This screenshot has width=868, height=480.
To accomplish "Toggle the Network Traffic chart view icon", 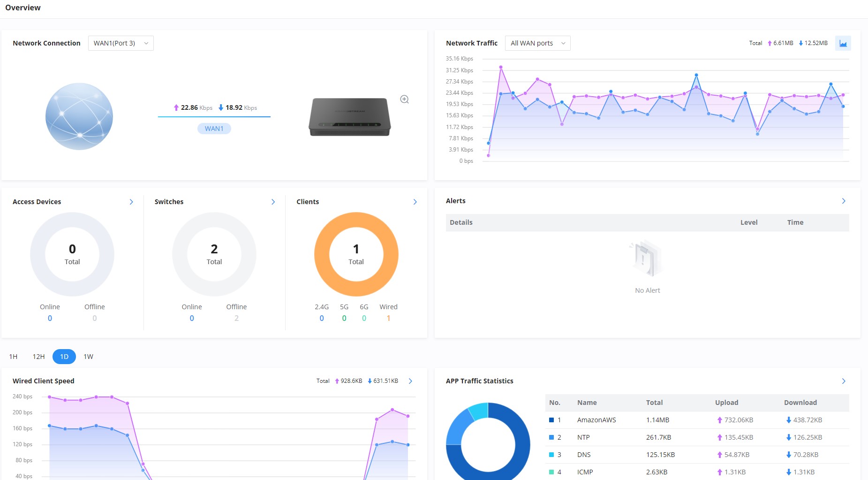I will tap(843, 43).
